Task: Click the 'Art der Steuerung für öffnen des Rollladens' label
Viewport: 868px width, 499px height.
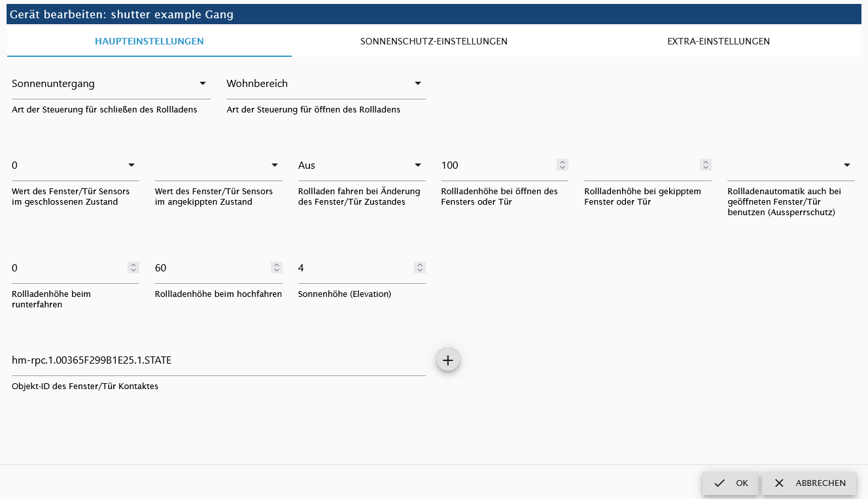Action: click(x=313, y=110)
